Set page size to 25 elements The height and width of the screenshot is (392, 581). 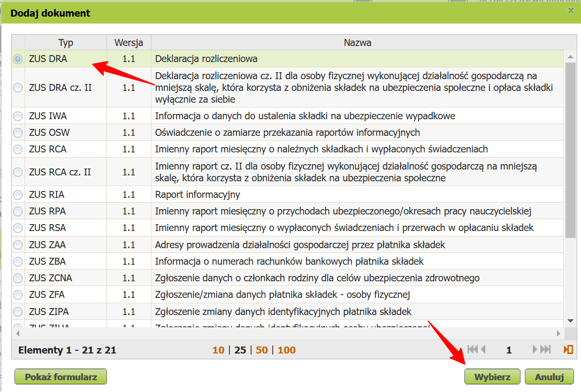[x=240, y=350]
